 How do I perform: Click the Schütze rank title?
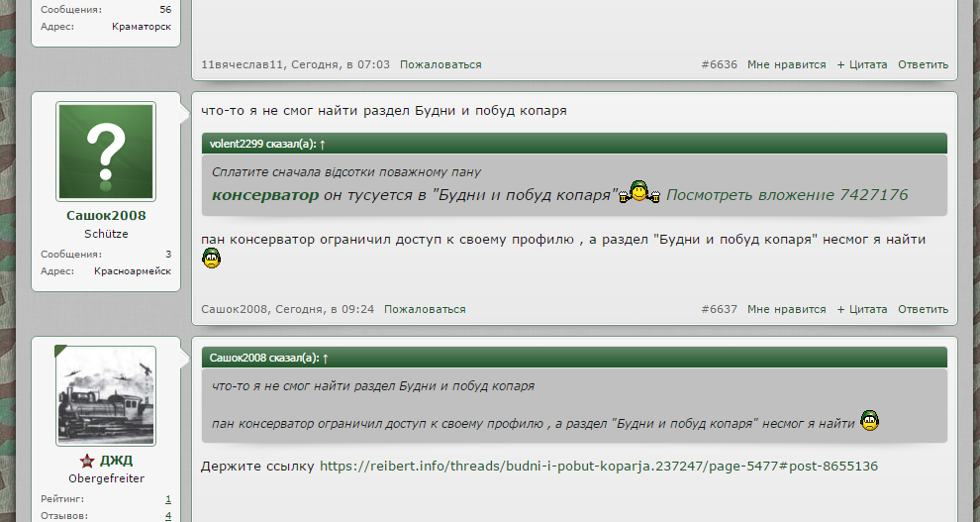[106, 234]
